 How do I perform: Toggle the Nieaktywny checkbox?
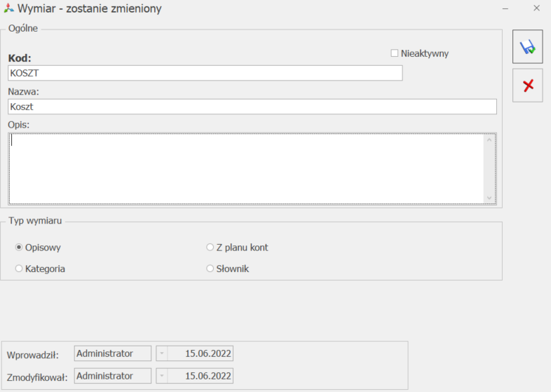[x=395, y=53]
